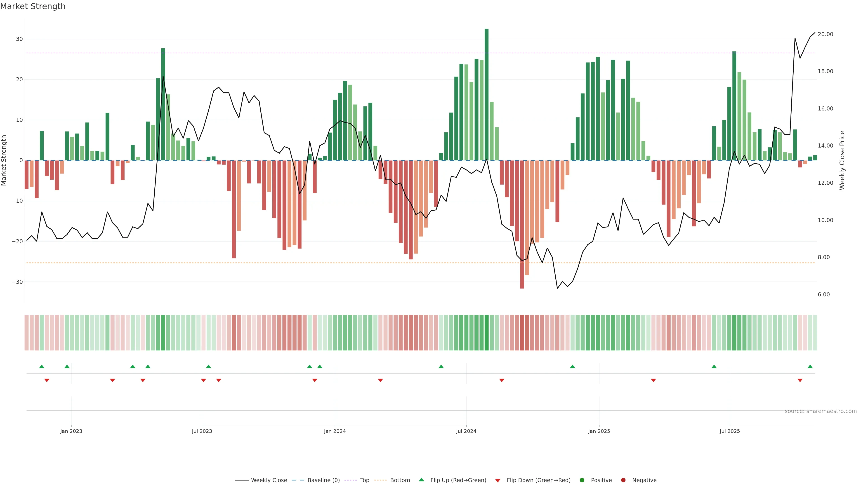Click the Negative red circle legend icon
Viewport: 868px width, 488px height.
click(623, 480)
